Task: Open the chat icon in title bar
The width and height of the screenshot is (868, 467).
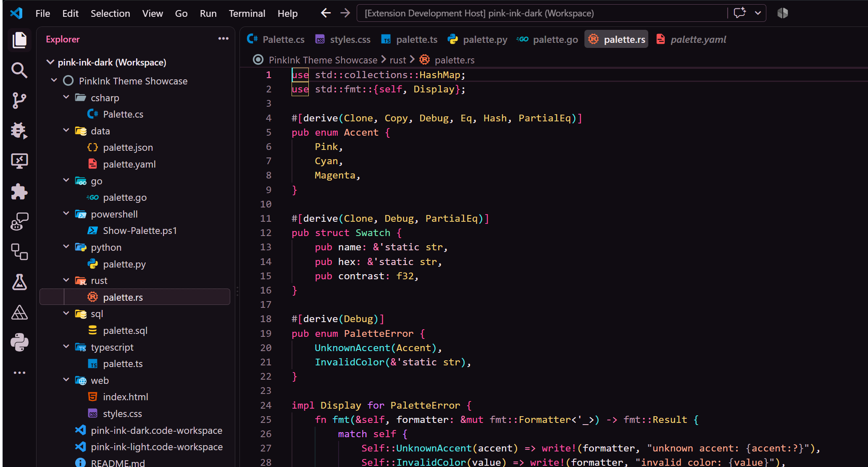Action: pyautogui.click(x=739, y=13)
